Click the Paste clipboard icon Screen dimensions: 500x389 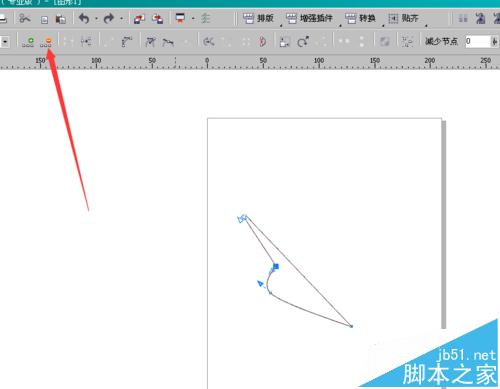tap(60, 19)
